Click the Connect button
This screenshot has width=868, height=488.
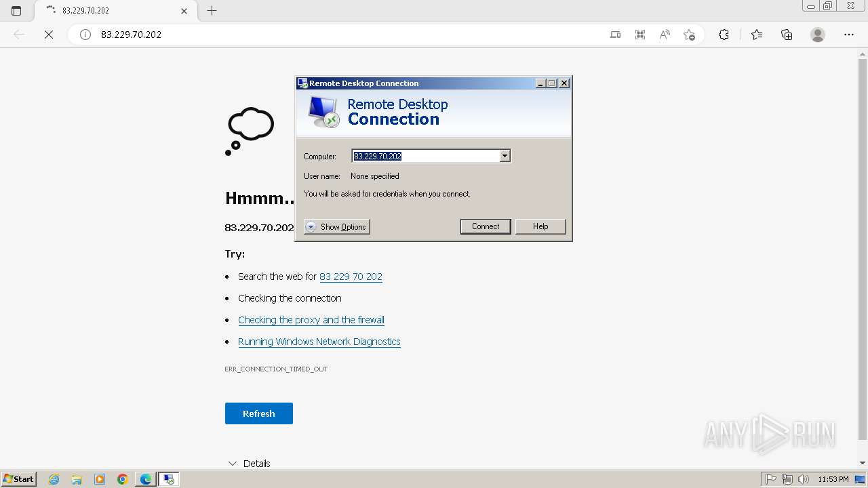point(486,226)
